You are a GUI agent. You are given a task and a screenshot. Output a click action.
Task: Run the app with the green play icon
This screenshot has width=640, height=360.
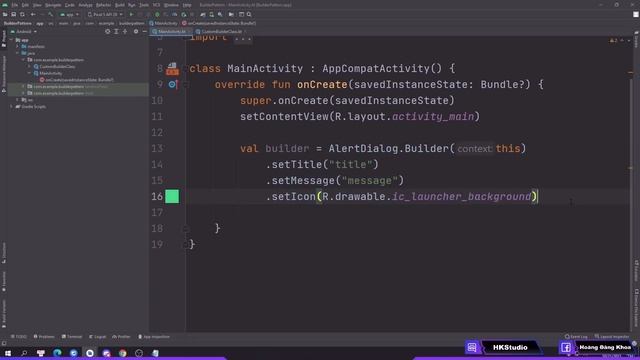[x=131, y=14]
